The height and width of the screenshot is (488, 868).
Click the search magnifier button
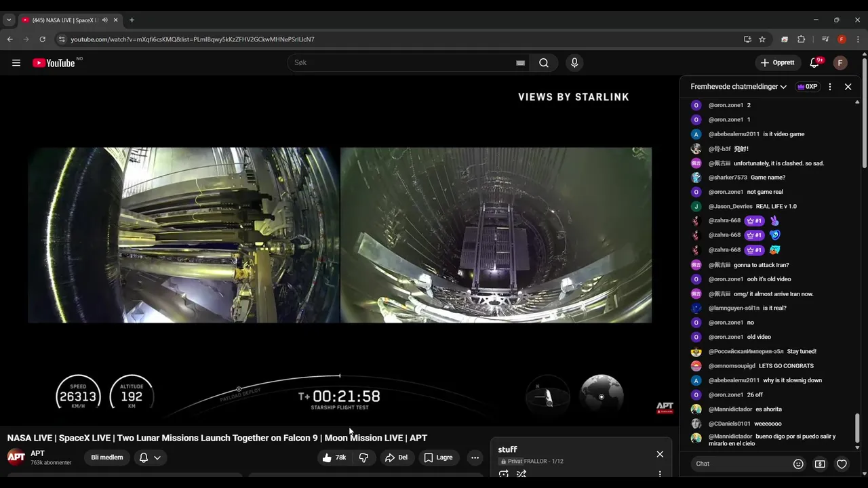tap(544, 63)
